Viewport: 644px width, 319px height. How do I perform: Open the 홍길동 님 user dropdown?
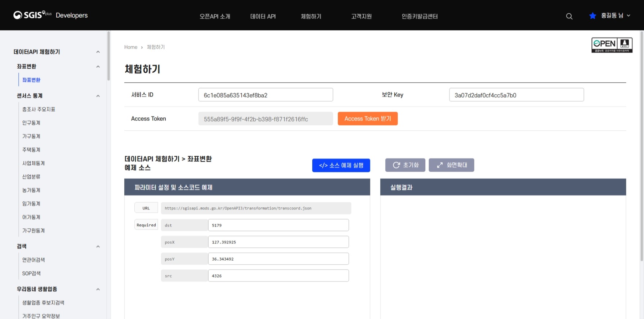click(x=616, y=15)
